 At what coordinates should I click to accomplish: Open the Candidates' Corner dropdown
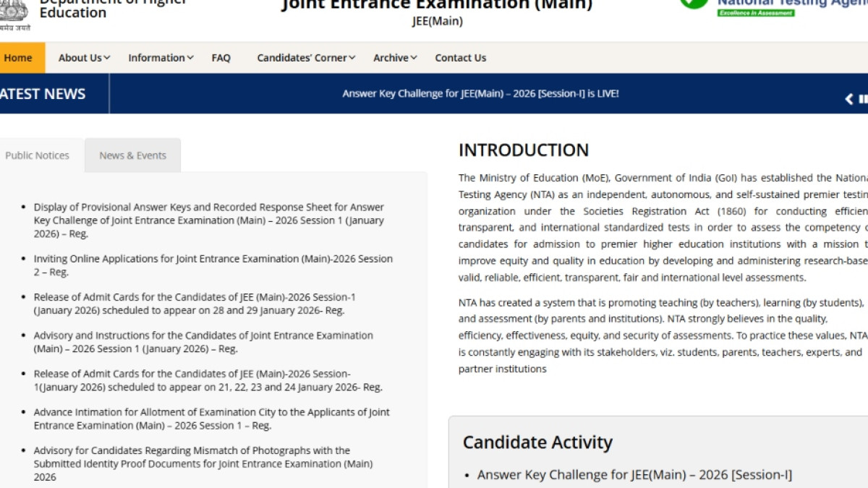coord(306,58)
